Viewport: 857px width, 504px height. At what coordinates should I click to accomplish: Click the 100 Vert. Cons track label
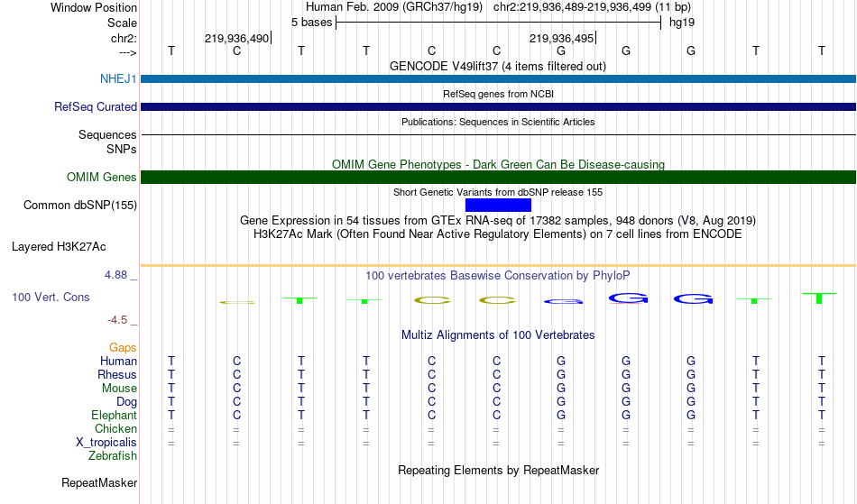coord(51,297)
